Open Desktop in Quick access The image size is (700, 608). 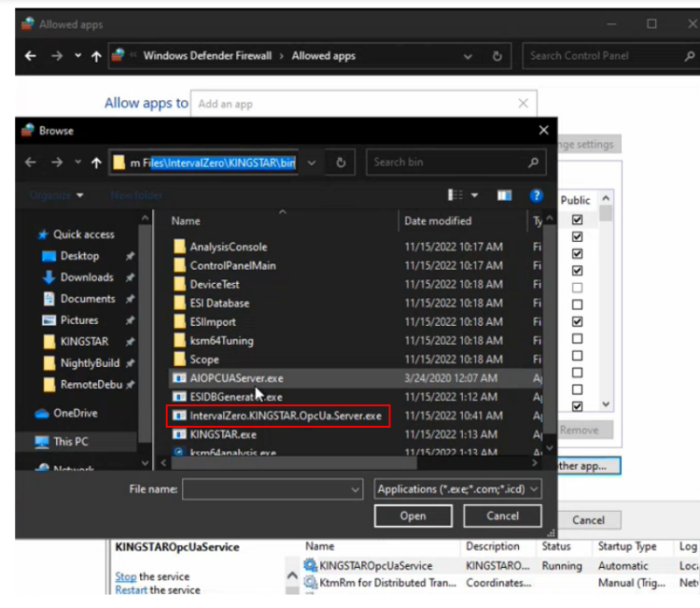tap(79, 256)
